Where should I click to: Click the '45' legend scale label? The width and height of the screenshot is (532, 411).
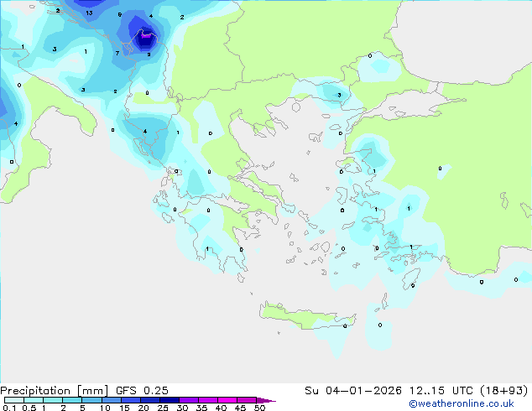(240, 408)
